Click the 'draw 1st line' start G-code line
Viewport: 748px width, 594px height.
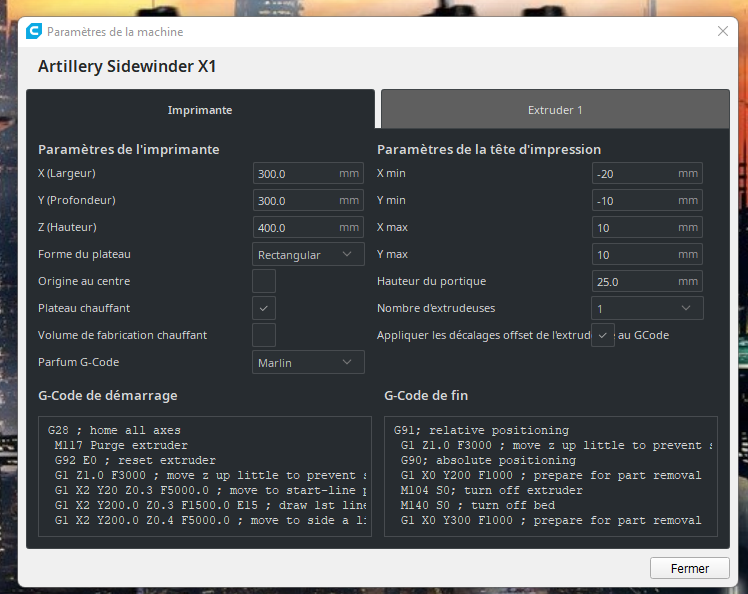[210, 505]
